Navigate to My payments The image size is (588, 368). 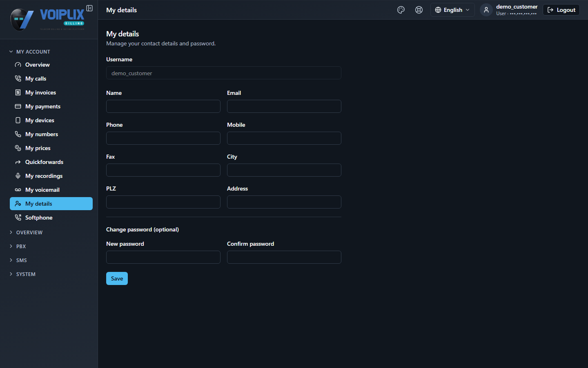pyautogui.click(x=51, y=106)
